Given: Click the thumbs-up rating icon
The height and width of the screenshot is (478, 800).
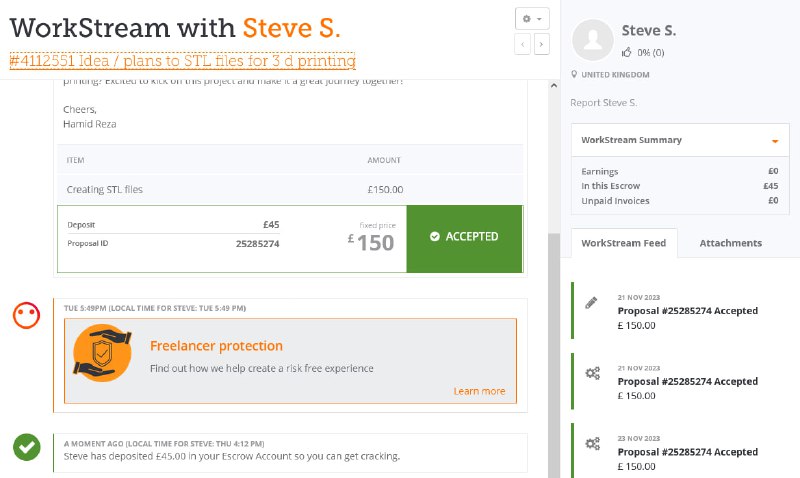Looking at the screenshot, I should (x=627, y=52).
